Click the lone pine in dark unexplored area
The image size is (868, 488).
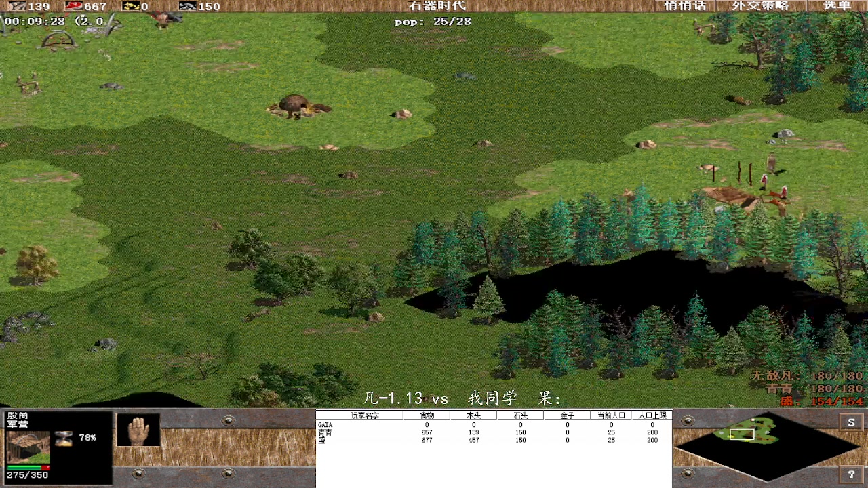pyautogui.click(x=488, y=299)
